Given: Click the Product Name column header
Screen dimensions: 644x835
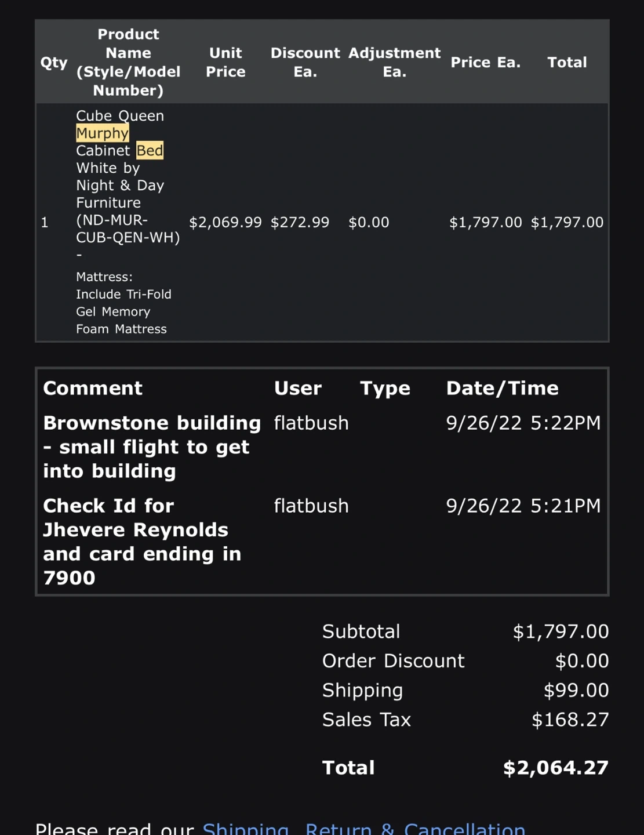Looking at the screenshot, I should (x=128, y=62).
